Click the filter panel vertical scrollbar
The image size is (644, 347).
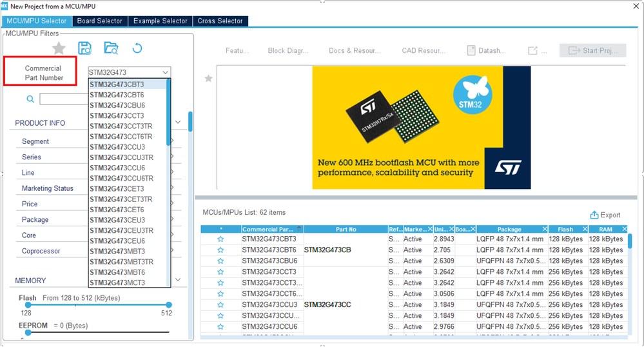point(190,122)
